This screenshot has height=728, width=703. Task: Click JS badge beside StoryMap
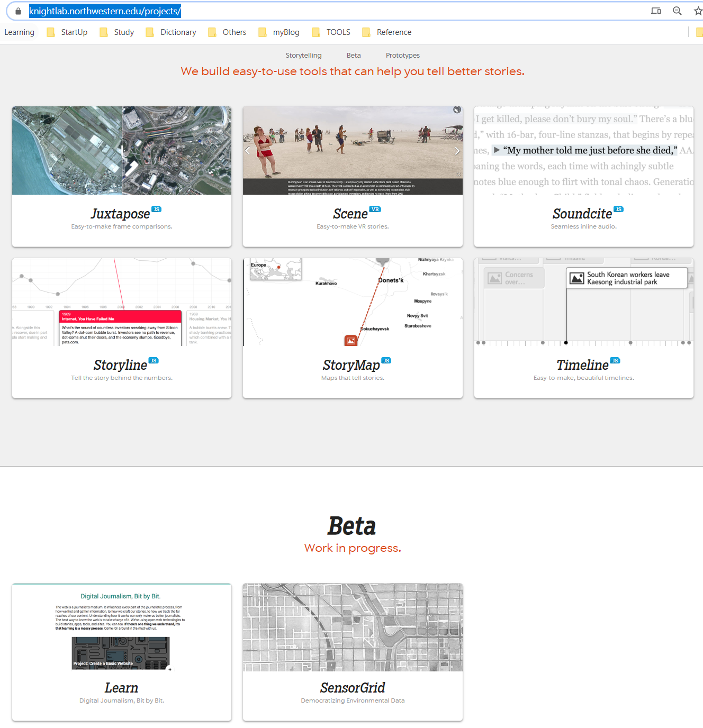click(386, 361)
